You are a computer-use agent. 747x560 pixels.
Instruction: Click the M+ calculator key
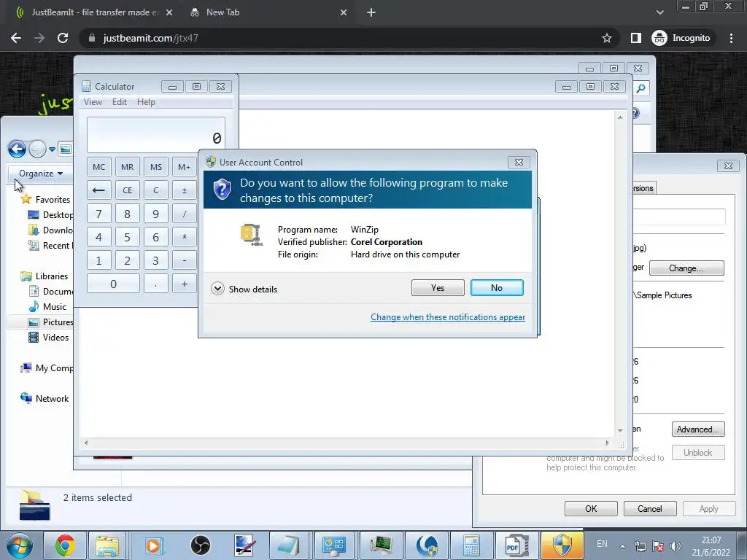coord(184,167)
